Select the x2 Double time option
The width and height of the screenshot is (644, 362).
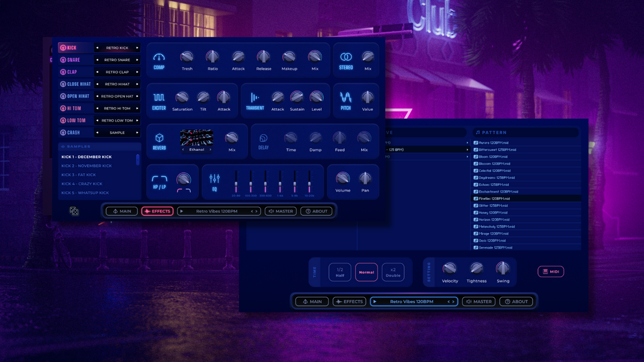pyautogui.click(x=393, y=272)
